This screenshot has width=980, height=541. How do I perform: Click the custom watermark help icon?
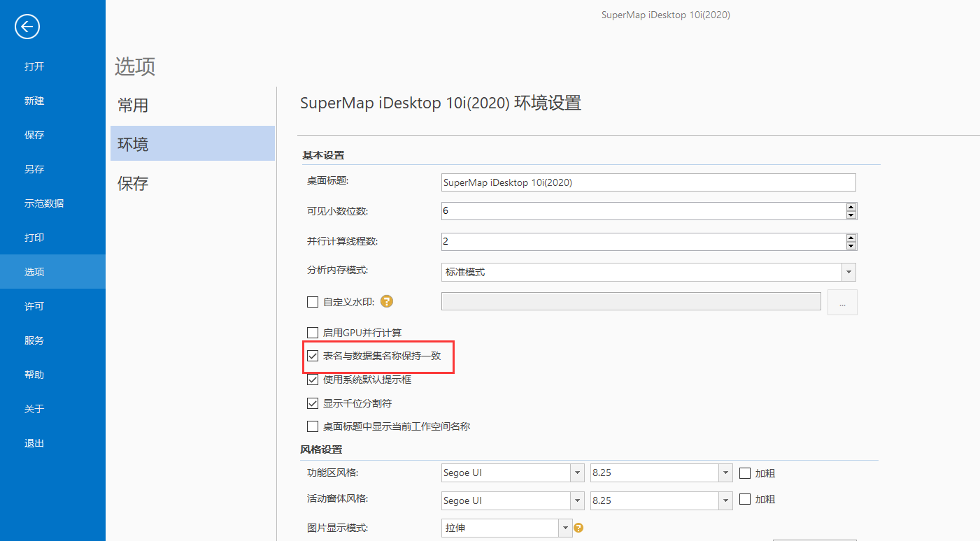(387, 302)
